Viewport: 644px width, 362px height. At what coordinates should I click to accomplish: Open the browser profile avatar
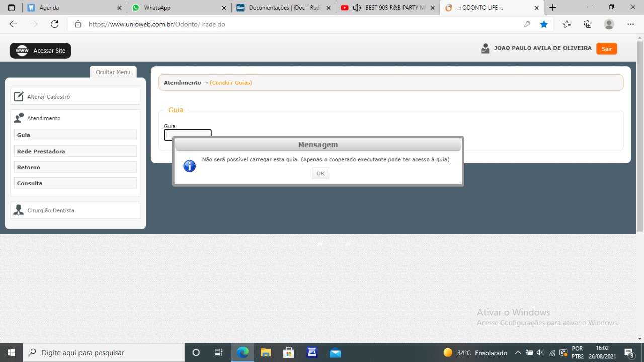coord(609,24)
